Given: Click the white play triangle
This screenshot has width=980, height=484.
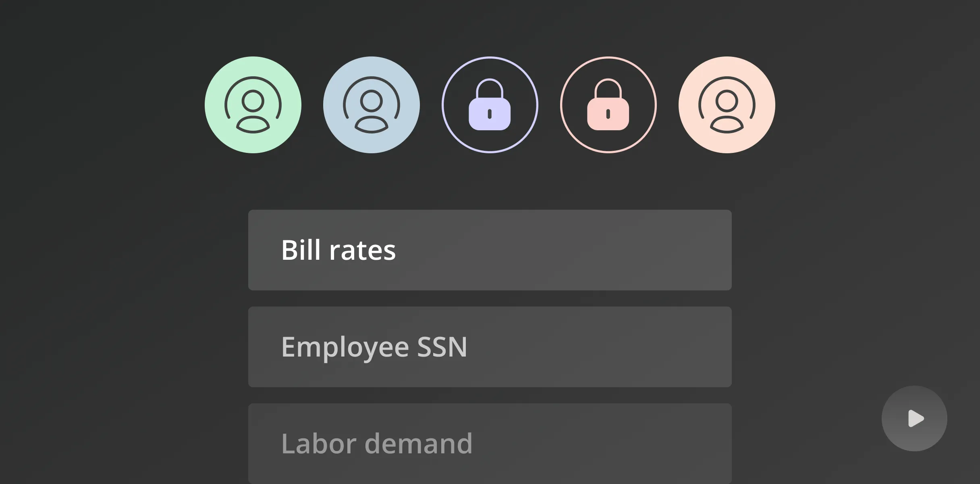Looking at the screenshot, I should (x=915, y=419).
